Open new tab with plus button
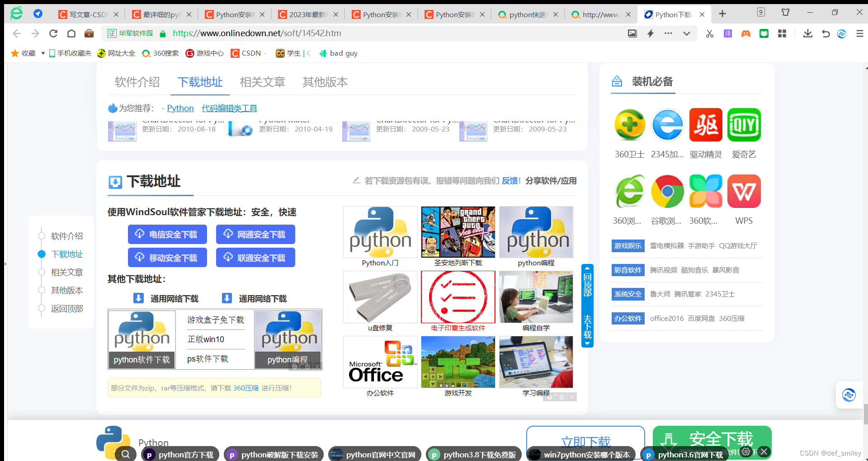This screenshot has width=868, height=461. (x=722, y=14)
